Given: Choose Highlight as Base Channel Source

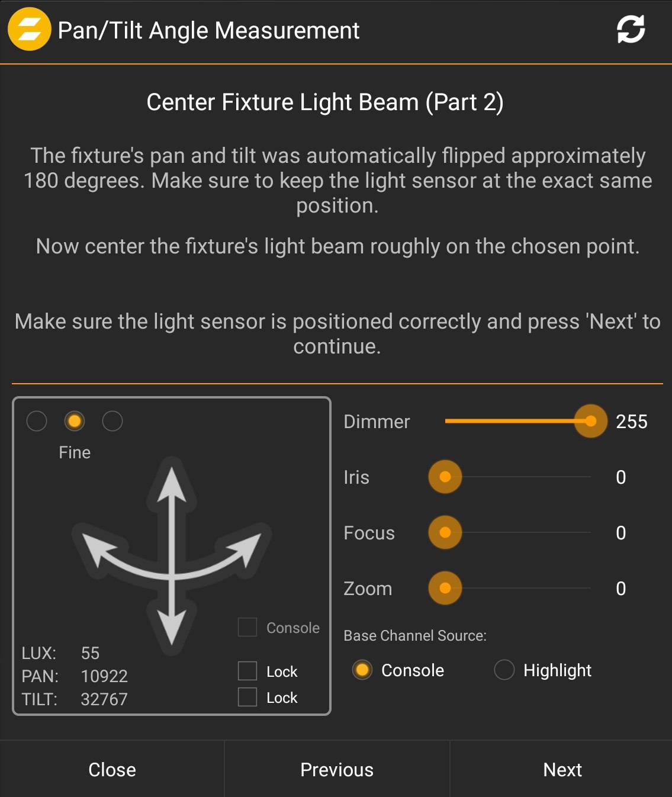Looking at the screenshot, I should coord(504,670).
